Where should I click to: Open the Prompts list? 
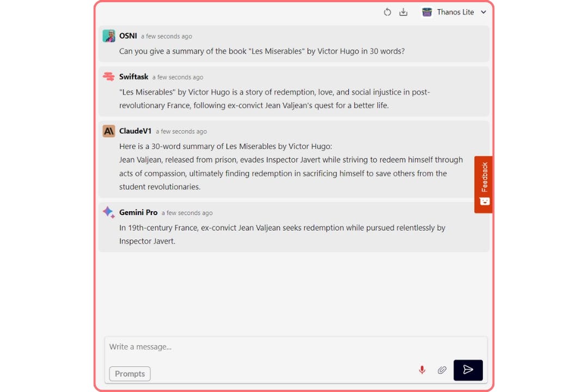(130, 373)
